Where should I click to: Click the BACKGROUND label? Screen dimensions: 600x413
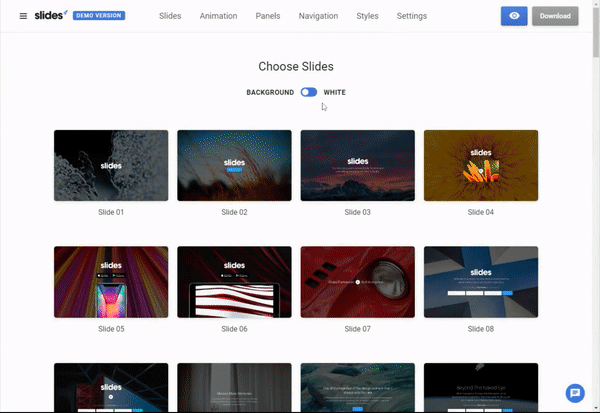(270, 92)
